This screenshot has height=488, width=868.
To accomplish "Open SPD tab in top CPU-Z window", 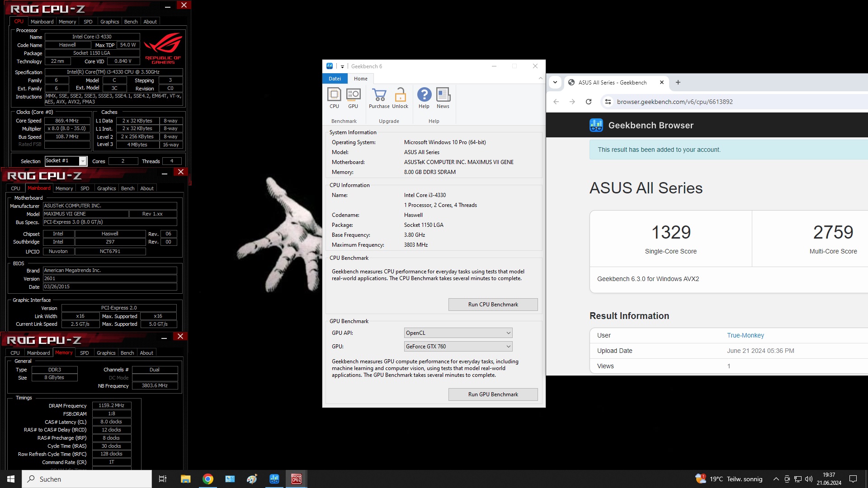I will (x=88, y=22).
